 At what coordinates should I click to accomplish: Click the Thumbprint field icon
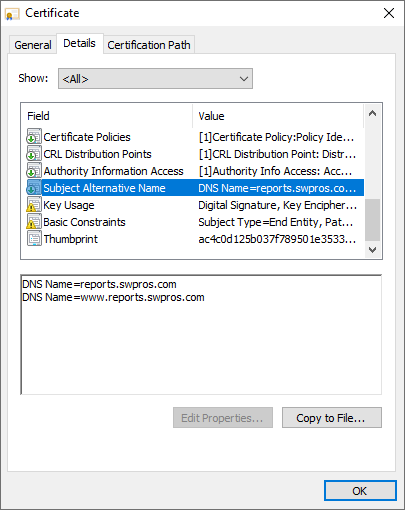[34, 239]
